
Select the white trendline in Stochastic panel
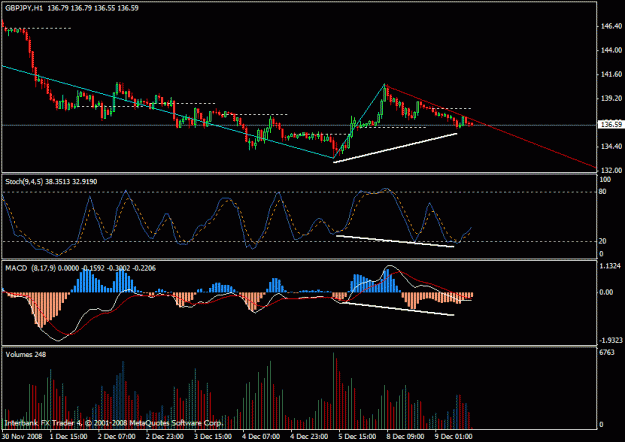click(395, 241)
